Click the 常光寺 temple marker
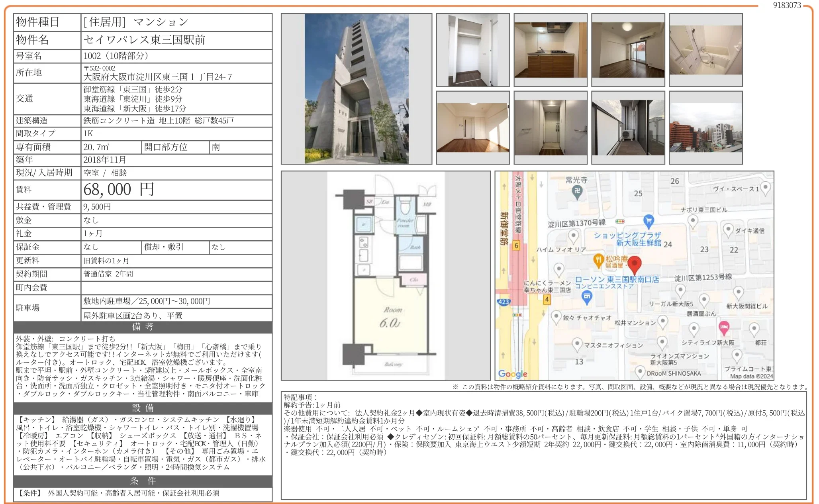This screenshot has height=504, width=819. 576,192
